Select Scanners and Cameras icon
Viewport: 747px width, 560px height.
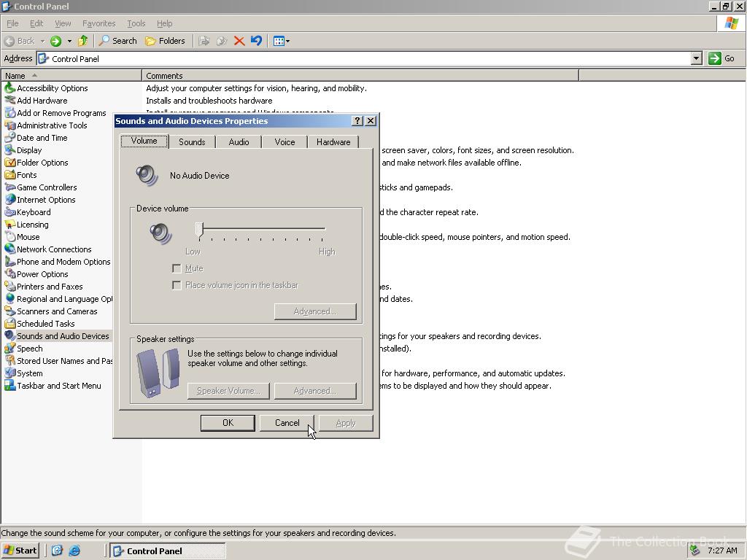pos(9,311)
